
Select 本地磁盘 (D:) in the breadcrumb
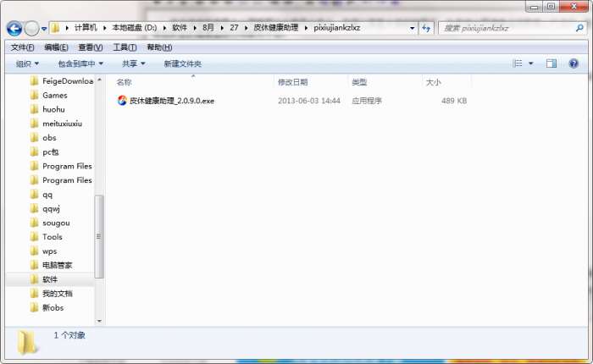click(x=134, y=28)
